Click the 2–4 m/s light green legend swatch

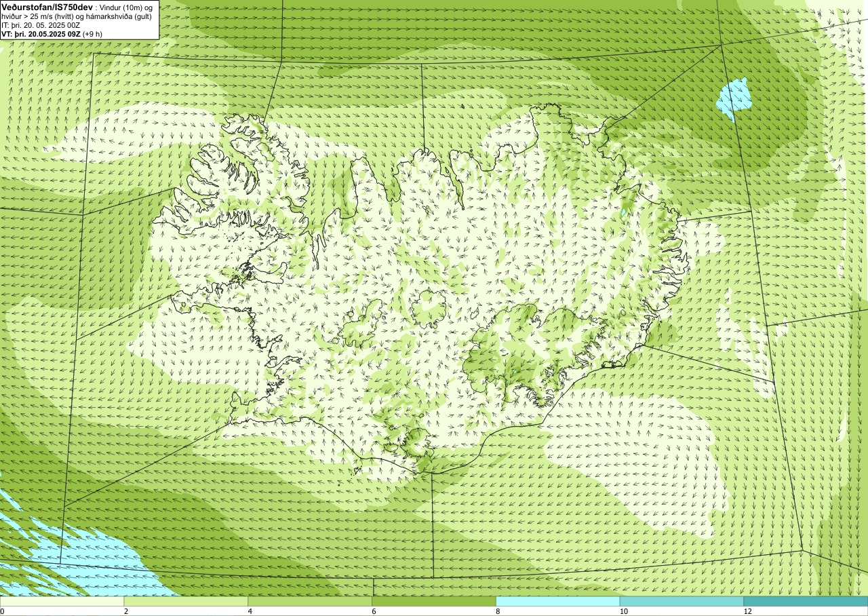186,602
